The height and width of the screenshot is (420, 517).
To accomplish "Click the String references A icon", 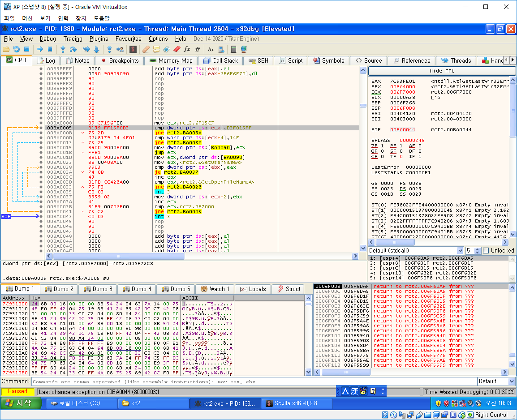I will [211, 49].
